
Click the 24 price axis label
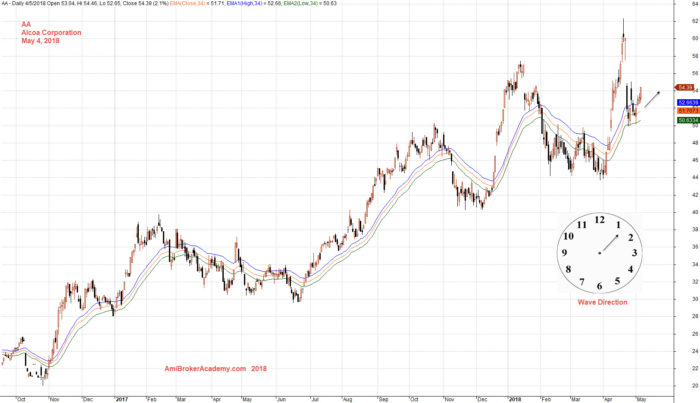[696, 351]
